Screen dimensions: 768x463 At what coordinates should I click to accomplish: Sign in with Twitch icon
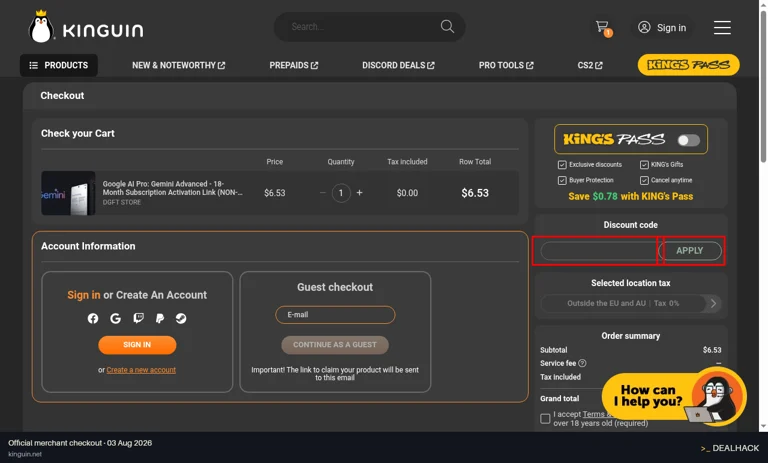pyautogui.click(x=139, y=318)
